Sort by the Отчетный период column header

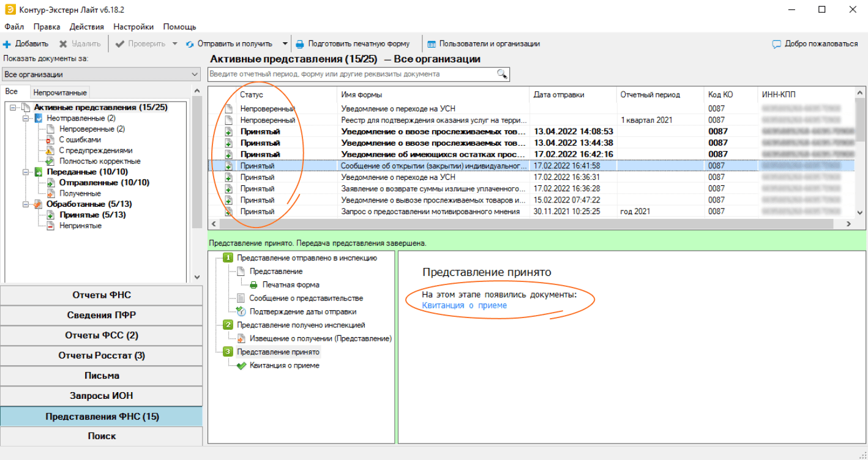660,95
